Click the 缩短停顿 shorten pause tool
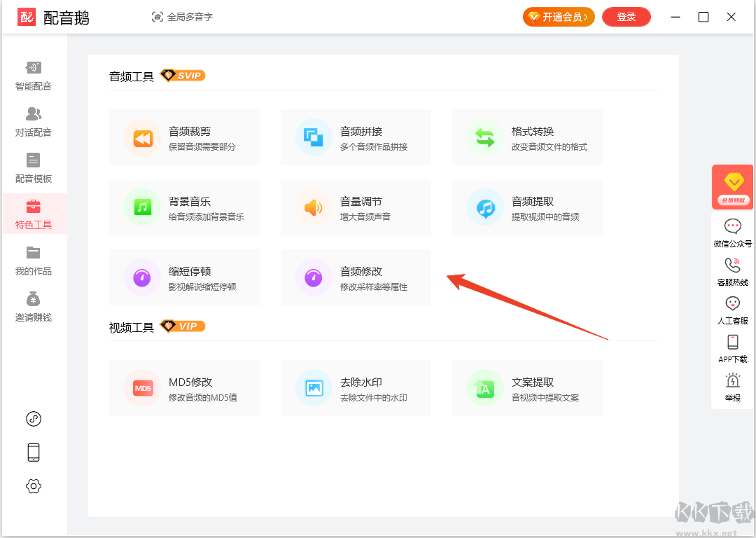Screen dimensions: 756x538 [x=184, y=277]
